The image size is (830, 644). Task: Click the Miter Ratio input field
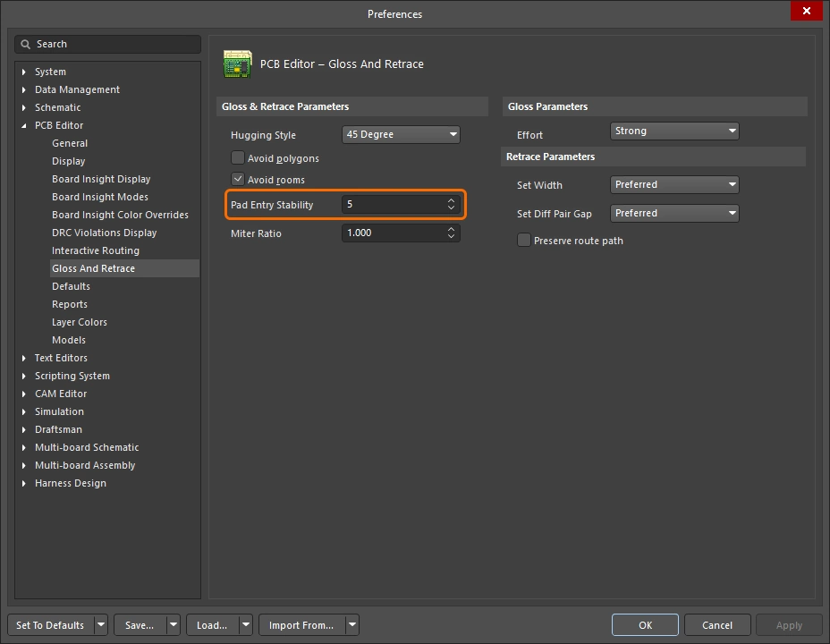coord(394,233)
